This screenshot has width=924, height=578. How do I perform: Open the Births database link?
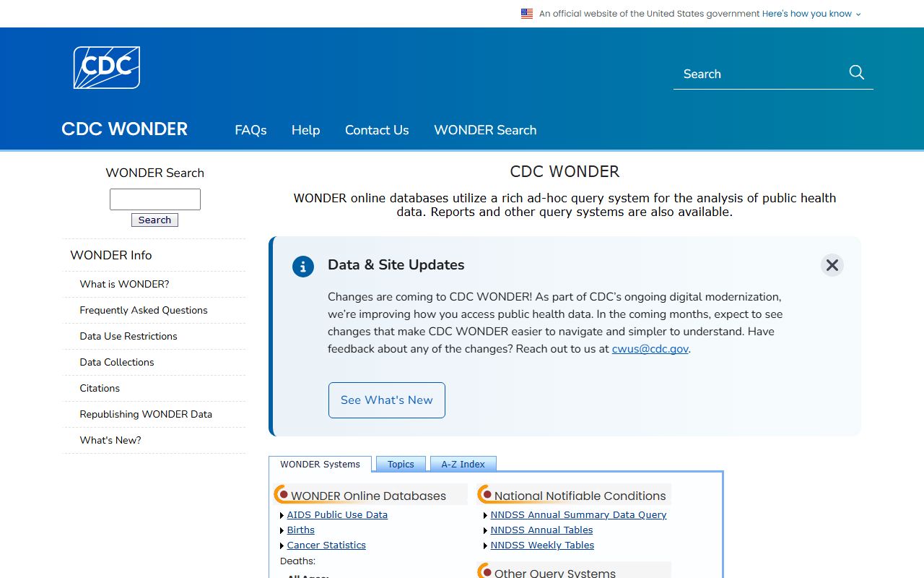[301, 530]
